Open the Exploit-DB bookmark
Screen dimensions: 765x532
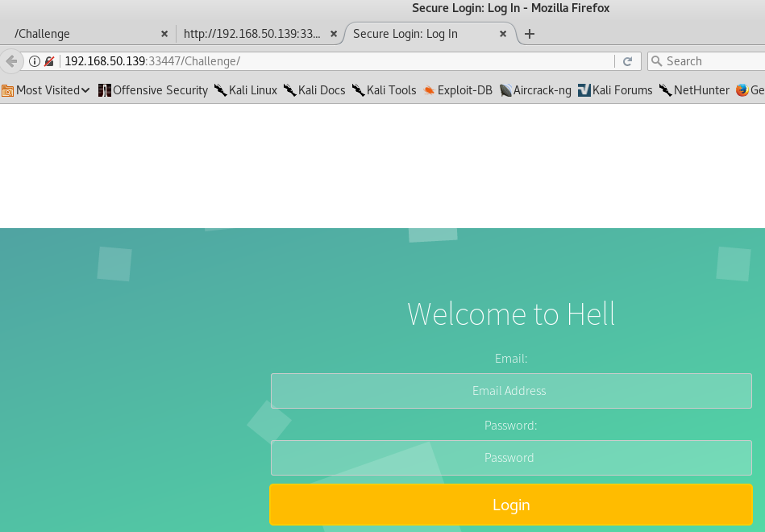458,90
